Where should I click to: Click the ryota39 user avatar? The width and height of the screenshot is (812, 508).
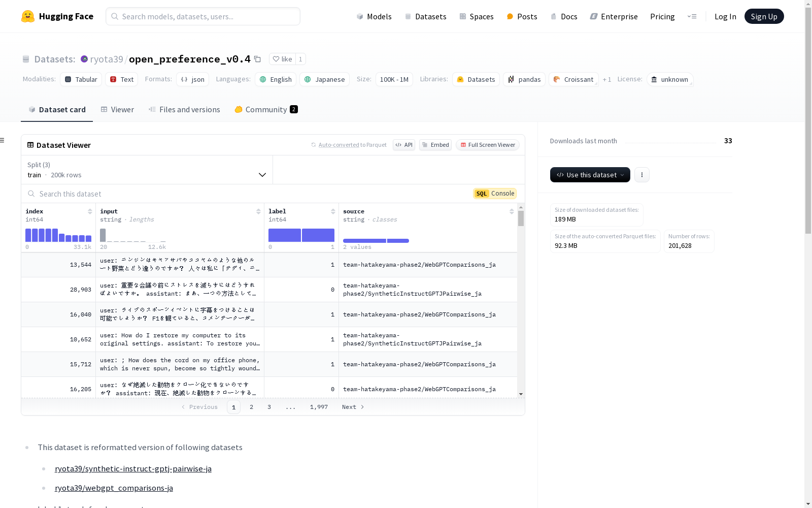pos(84,59)
